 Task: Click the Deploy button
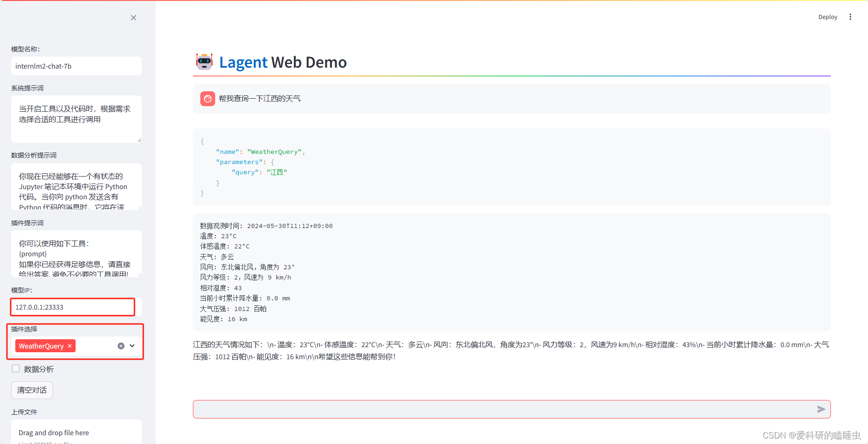[x=828, y=17]
